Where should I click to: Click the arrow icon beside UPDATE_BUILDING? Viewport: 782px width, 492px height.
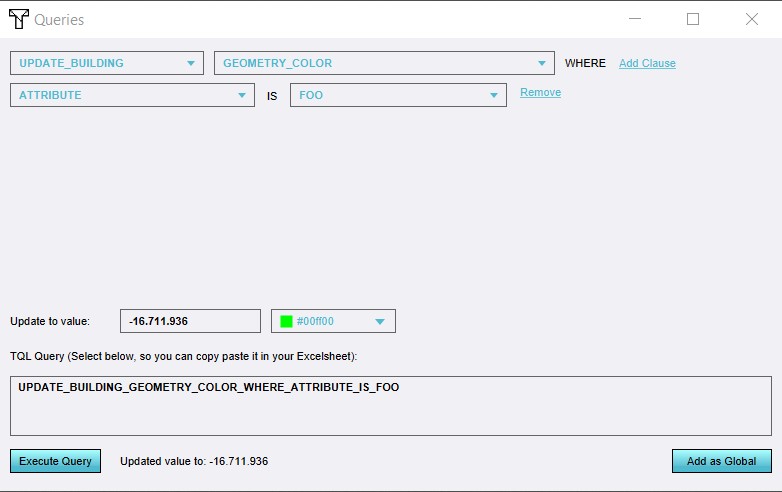(191, 64)
